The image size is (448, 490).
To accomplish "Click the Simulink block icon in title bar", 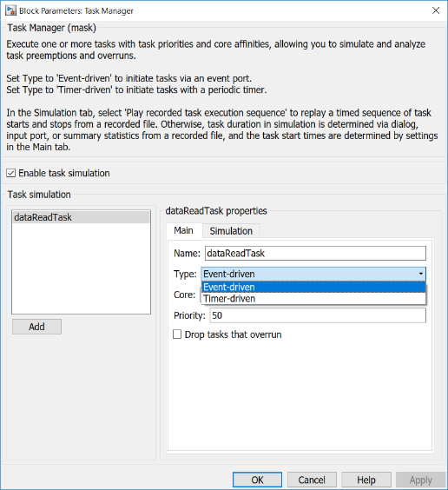I will tap(10, 10).
